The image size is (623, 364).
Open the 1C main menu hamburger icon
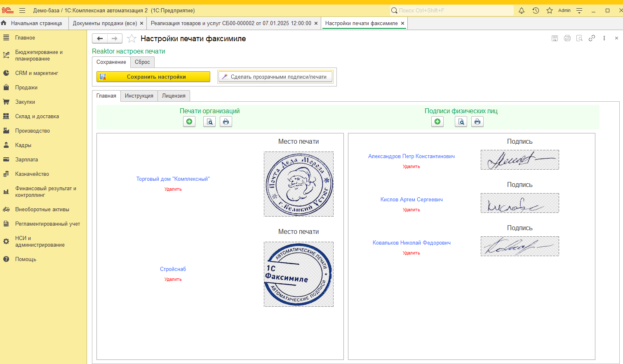click(x=22, y=11)
